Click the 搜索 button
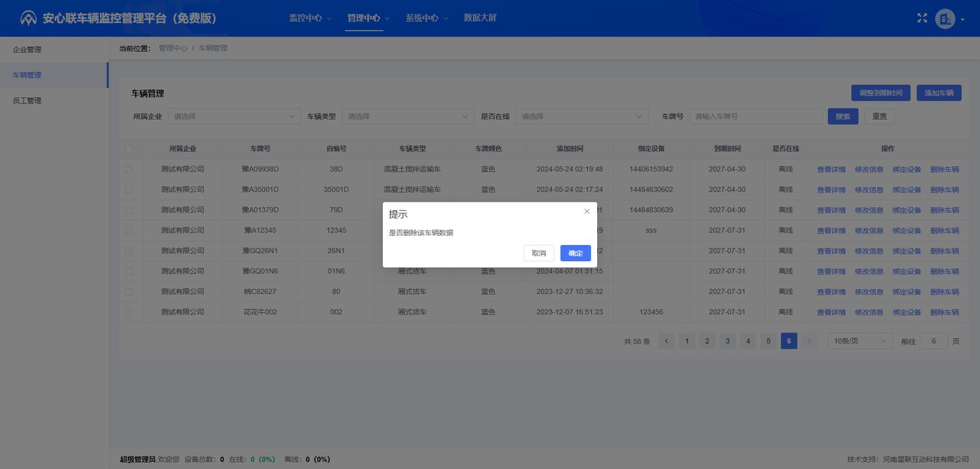The height and width of the screenshot is (469, 980). pos(843,116)
